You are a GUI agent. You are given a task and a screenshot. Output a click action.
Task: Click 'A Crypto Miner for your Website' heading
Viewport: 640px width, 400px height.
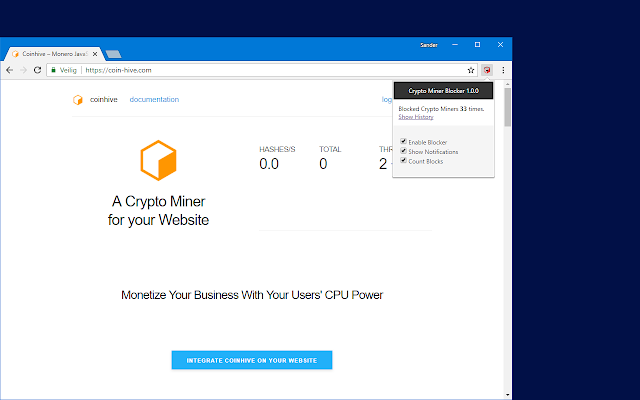pos(158,211)
